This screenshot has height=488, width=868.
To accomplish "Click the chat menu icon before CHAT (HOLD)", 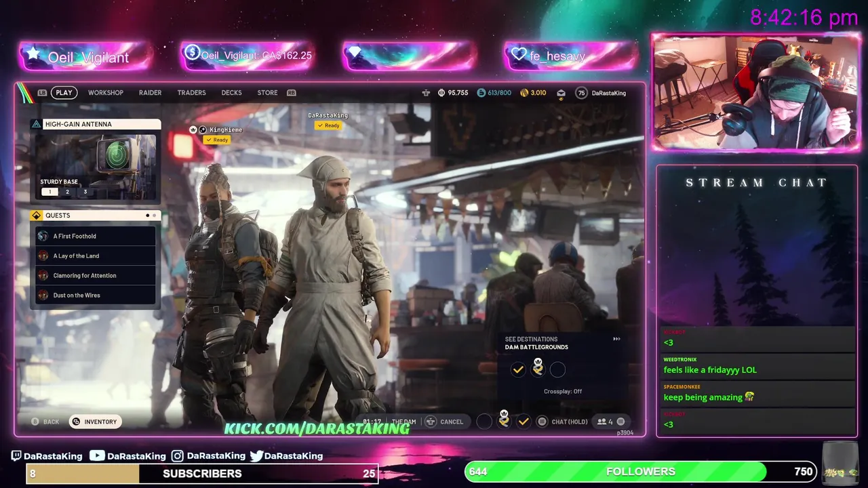I will 542,422.
